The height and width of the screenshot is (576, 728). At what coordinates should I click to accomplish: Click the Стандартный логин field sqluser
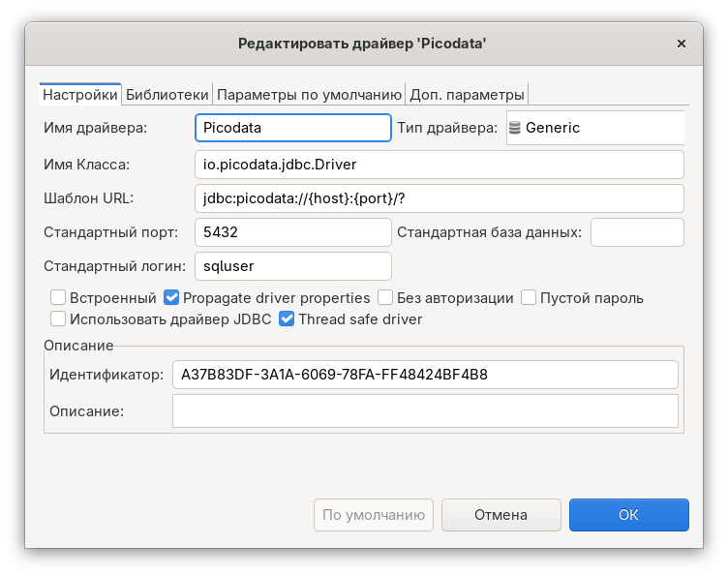click(x=293, y=266)
